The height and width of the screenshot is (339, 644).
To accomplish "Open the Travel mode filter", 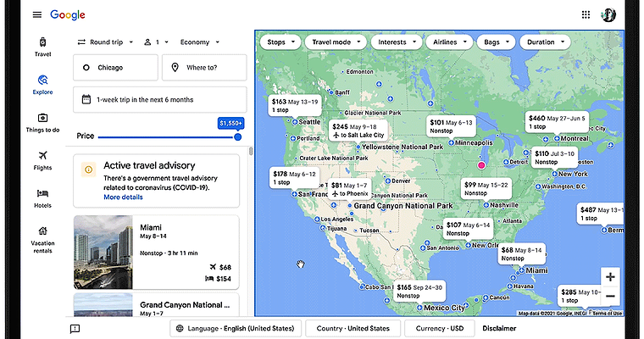I will (336, 42).
